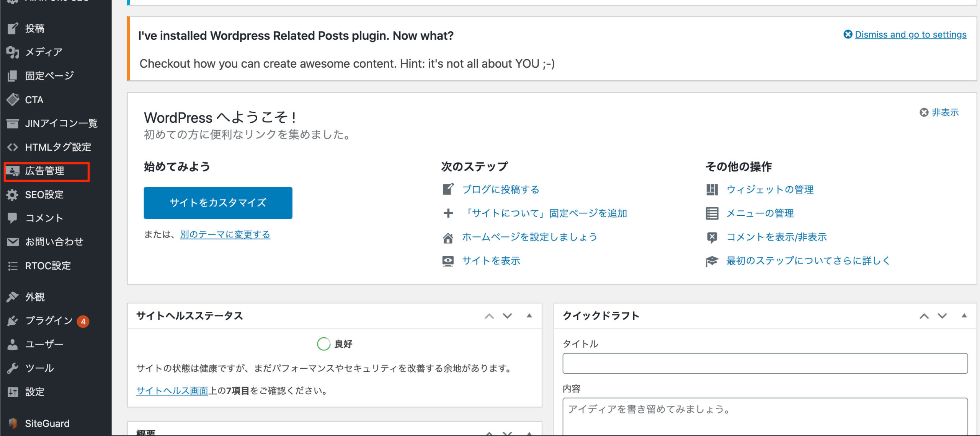
Task: Open 最初のステップについてさらに詳しく link
Action: (808, 261)
